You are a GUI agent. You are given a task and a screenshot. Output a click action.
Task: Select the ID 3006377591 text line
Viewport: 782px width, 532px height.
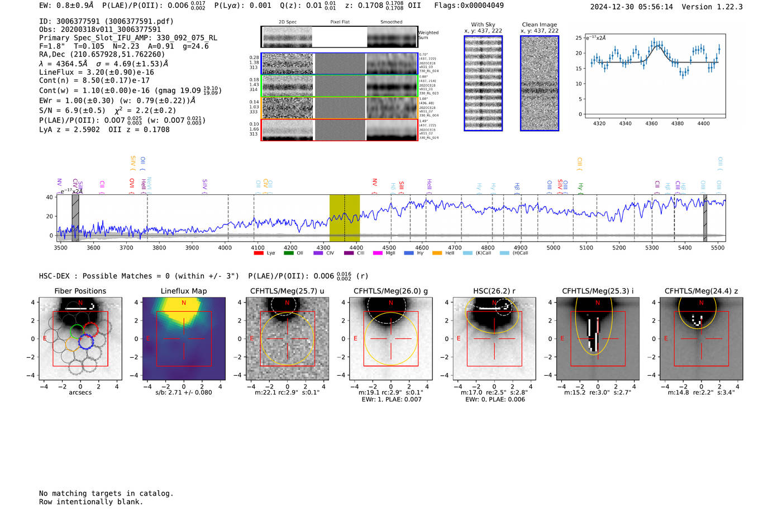(x=106, y=21)
